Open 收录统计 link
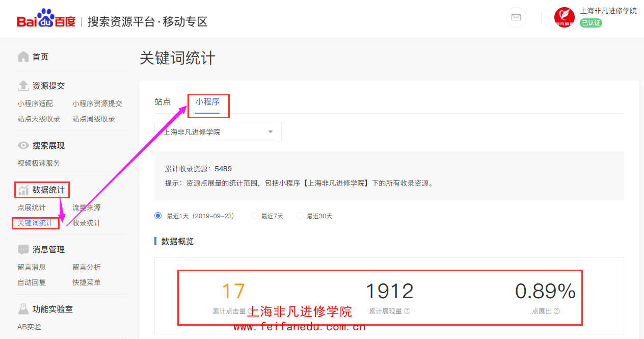Image resolution: width=644 pixels, height=339 pixels. coord(87,223)
